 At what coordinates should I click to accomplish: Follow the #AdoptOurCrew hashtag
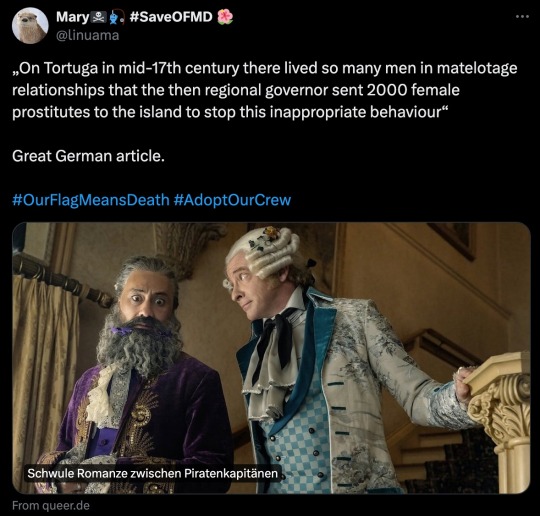tap(232, 200)
